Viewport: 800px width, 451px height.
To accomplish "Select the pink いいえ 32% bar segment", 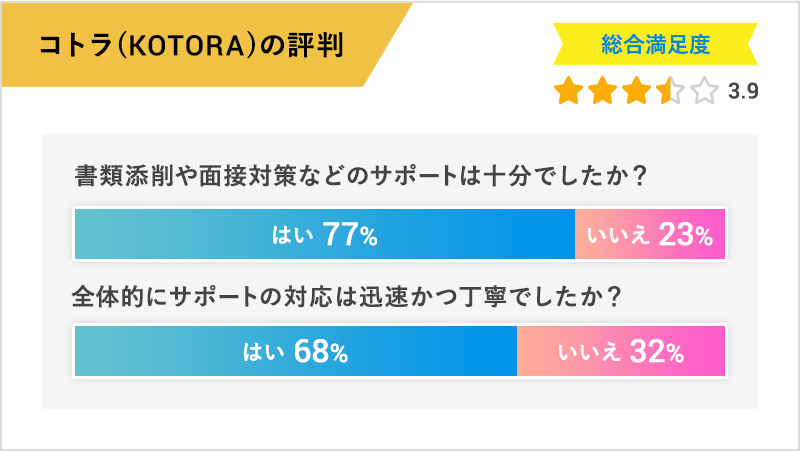I will point(621,351).
